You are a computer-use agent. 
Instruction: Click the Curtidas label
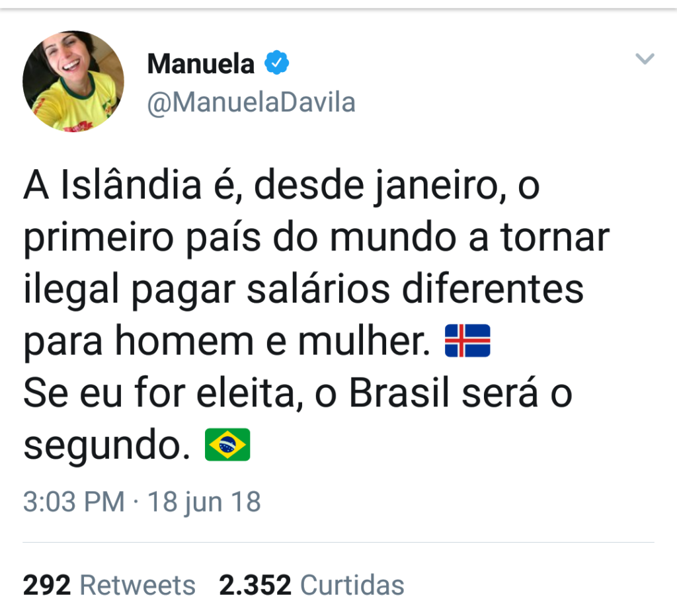coord(352,585)
